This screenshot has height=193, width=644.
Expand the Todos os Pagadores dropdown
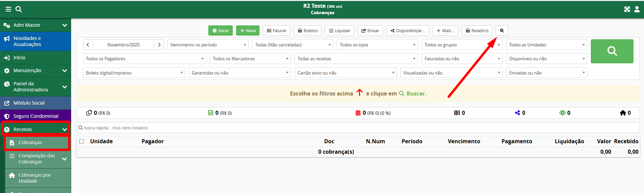[144, 59]
